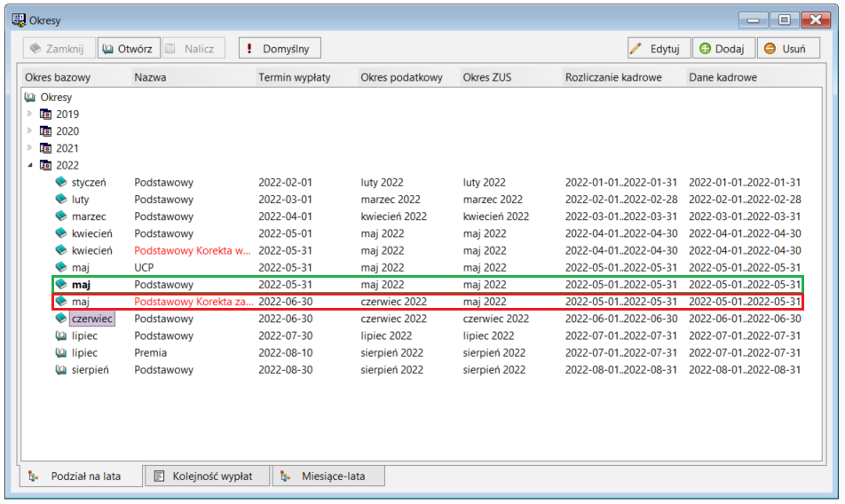Switch to the Kolejność wypłat tab

click(208, 476)
